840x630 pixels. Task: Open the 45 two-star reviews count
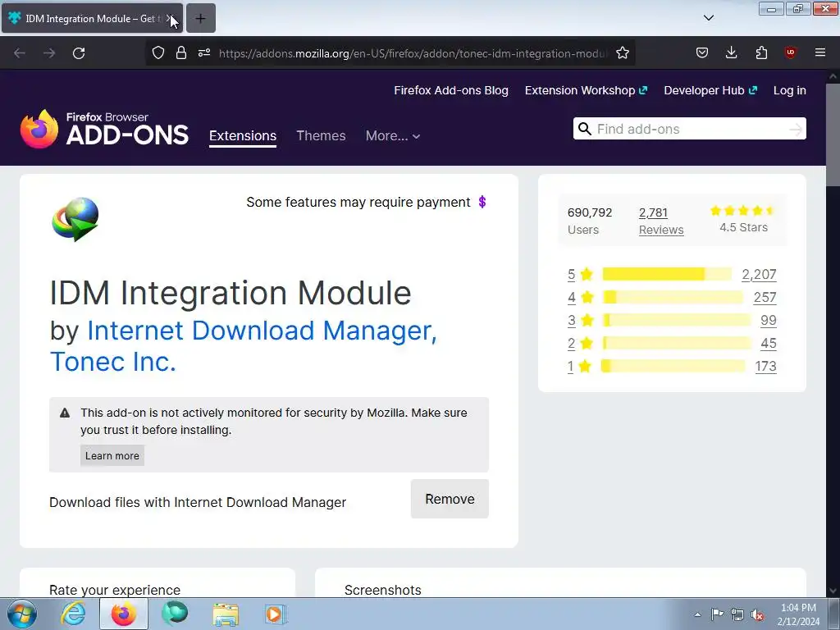768,344
